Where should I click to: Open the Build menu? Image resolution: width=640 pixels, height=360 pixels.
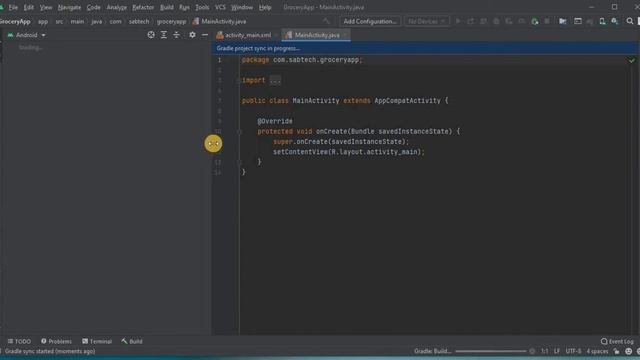[167, 7]
